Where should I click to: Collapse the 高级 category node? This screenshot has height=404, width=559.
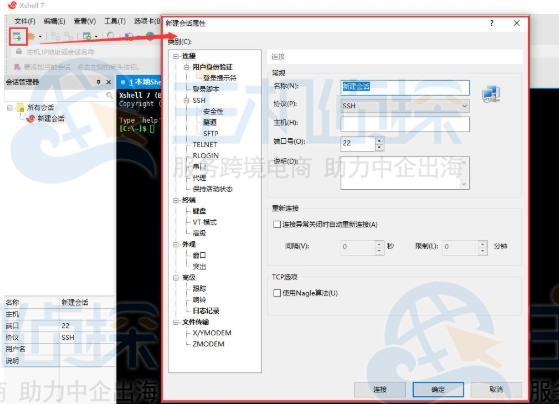coord(176,277)
